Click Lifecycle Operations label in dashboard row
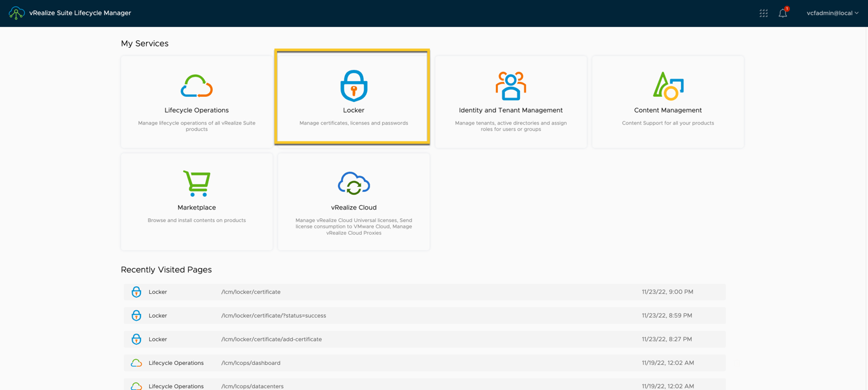 (176, 363)
